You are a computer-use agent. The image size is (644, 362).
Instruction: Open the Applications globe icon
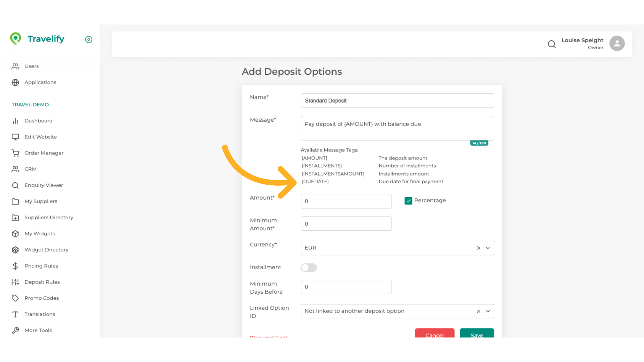tap(15, 82)
